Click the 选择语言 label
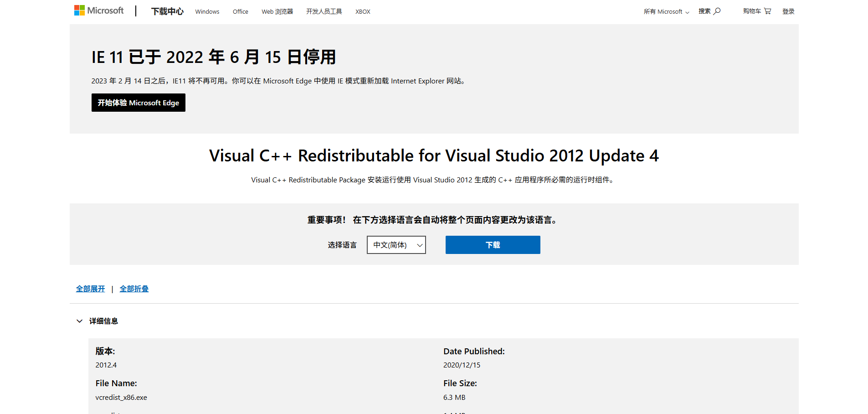This screenshot has width=868, height=414. tap(342, 245)
